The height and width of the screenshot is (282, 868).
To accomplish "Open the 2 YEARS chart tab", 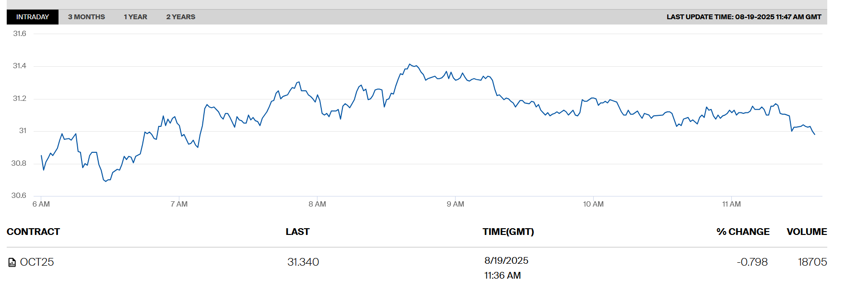I will click(181, 17).
